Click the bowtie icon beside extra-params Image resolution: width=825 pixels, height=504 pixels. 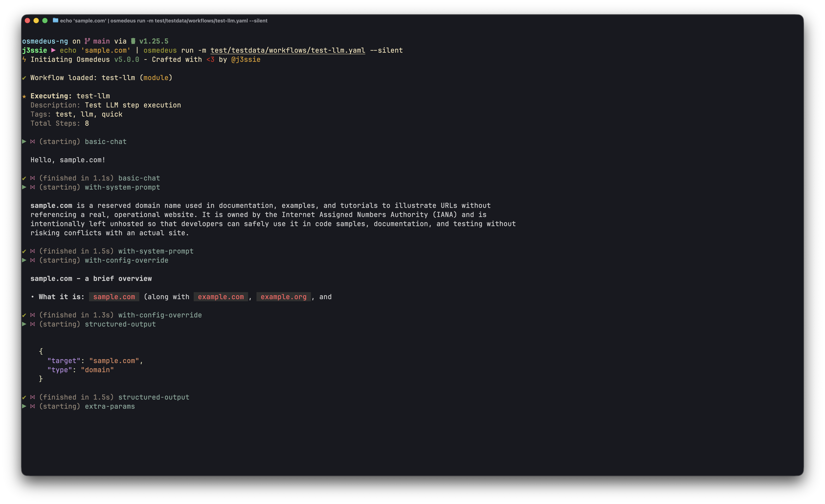click(x=33, y=406)
